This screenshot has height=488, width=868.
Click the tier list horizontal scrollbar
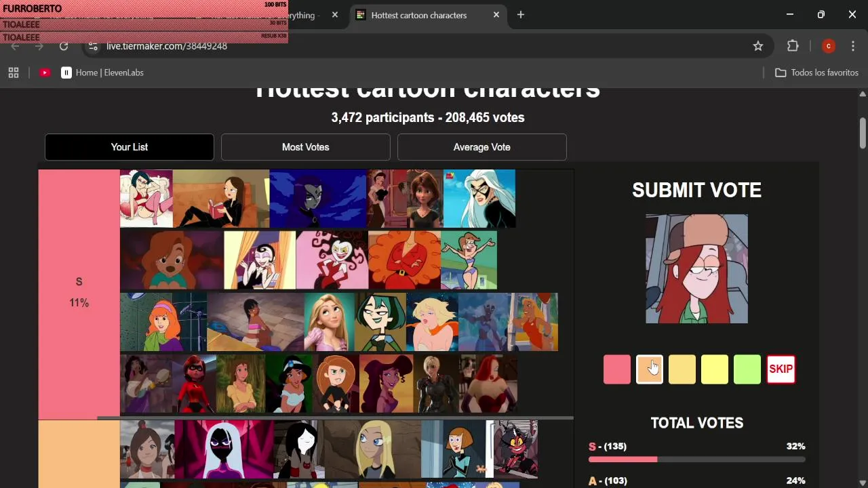(x=336, y=418)
